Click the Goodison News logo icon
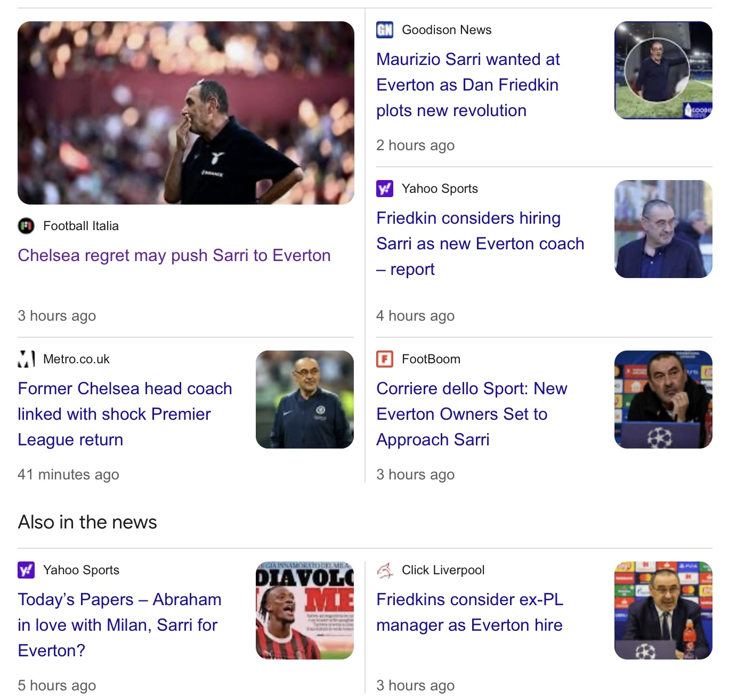This screenshot has height=700, width=729. [x=385, y=30]
